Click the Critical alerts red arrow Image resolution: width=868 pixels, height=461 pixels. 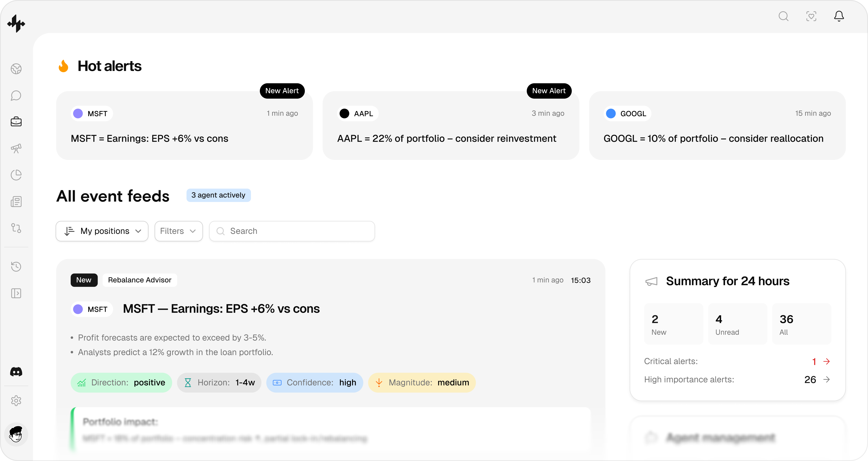click(826, 361)
